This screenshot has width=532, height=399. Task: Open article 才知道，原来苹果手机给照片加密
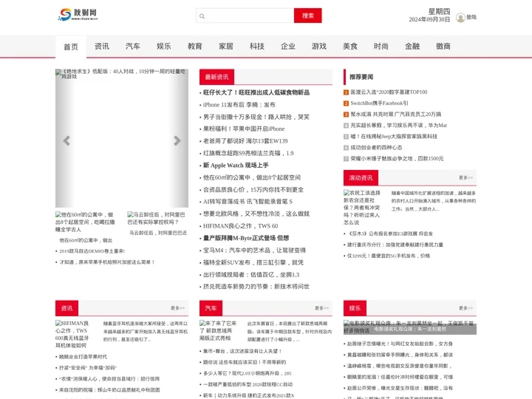pyautogui.click(x=107, y=262)
